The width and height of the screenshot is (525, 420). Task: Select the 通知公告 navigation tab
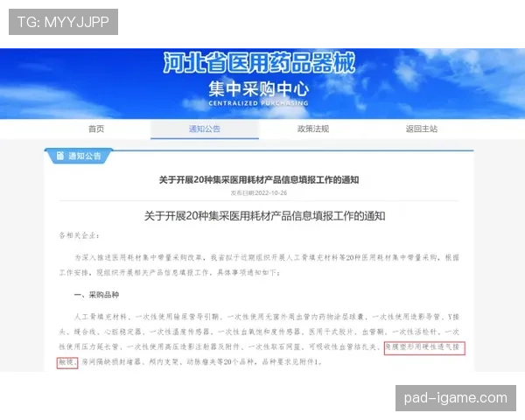(x=204, y=129)
